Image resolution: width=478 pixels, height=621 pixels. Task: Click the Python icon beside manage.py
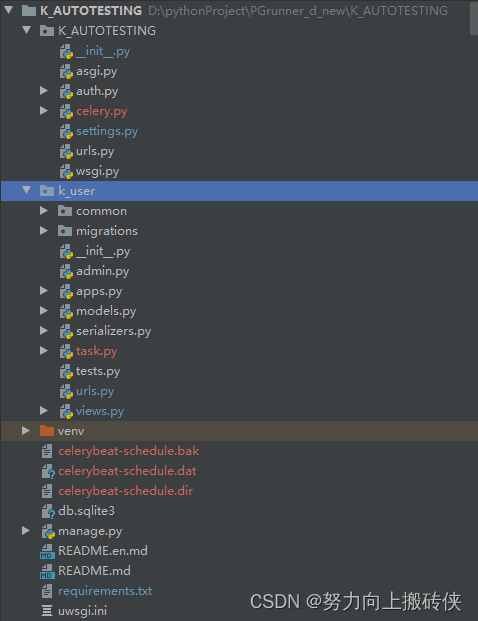(x=48, y=531)
